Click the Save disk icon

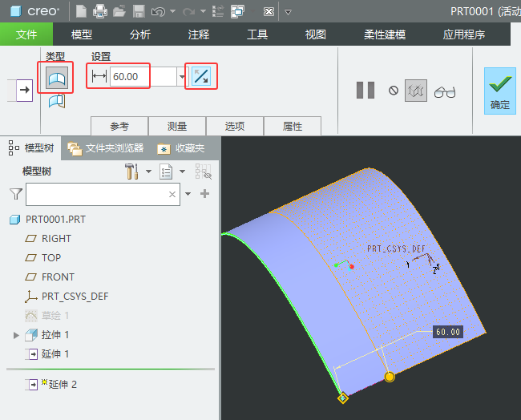139,12
